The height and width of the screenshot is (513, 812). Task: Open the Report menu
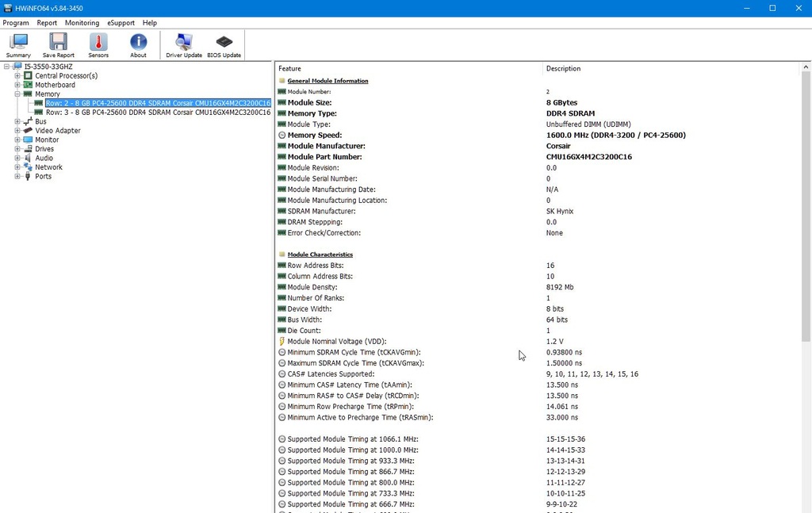tap(47, 23)
